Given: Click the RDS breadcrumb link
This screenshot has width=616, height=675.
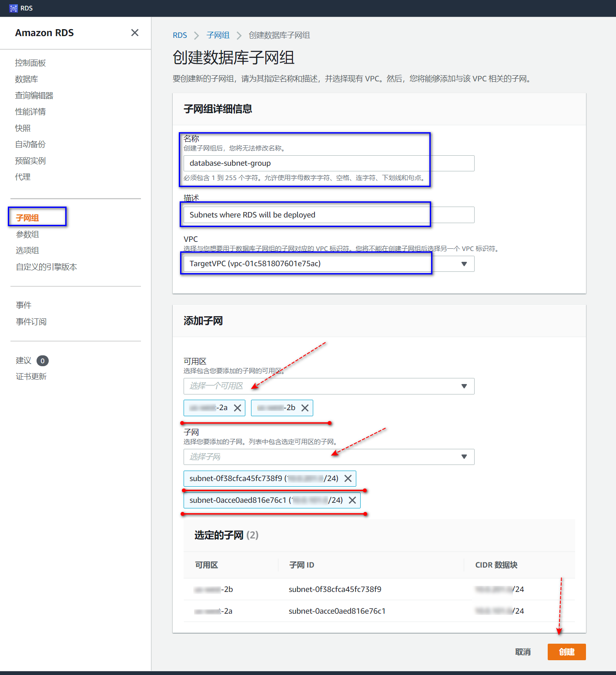Looking at the screenshot, I should 180,35.
